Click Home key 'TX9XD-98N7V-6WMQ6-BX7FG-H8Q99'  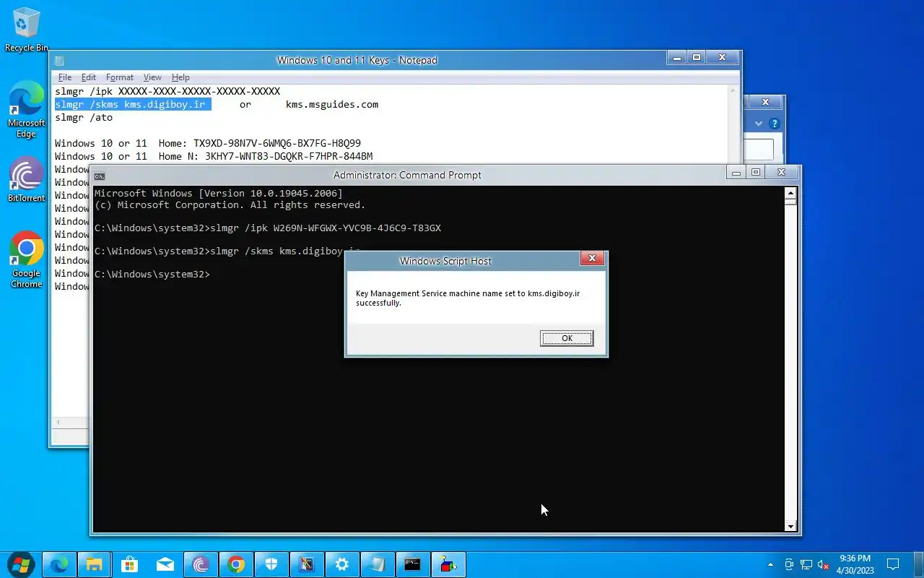point(277,144)
